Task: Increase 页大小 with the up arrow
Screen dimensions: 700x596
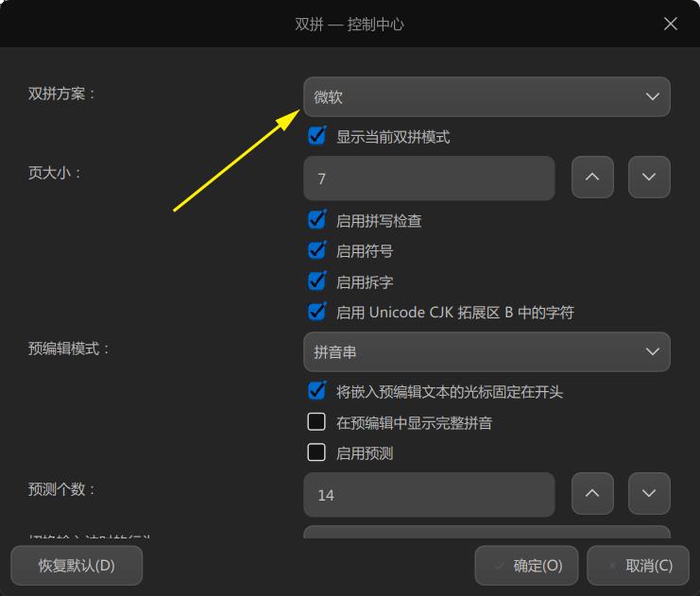Action: (592, 178)
